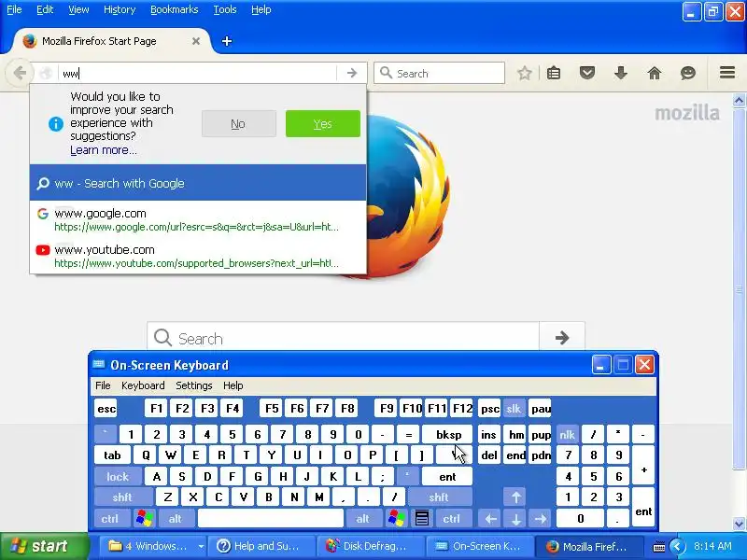Click the spacebar on On-Screen Keyboard

[x=270, y=518]
